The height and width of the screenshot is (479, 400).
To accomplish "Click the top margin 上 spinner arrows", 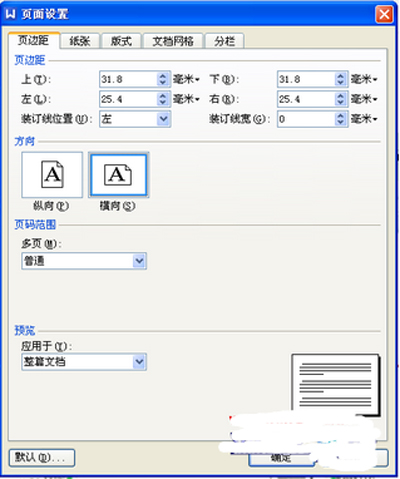I will [x=163, y=79].
